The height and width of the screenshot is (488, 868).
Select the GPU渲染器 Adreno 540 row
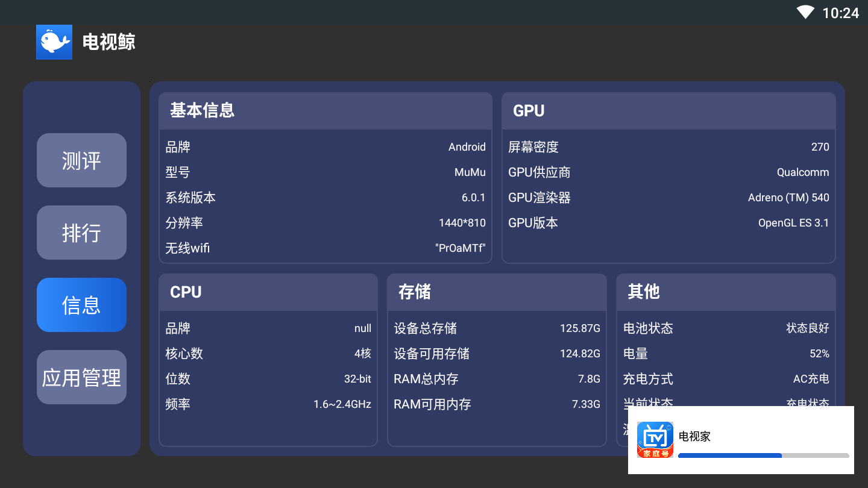[x=668, y=198]
